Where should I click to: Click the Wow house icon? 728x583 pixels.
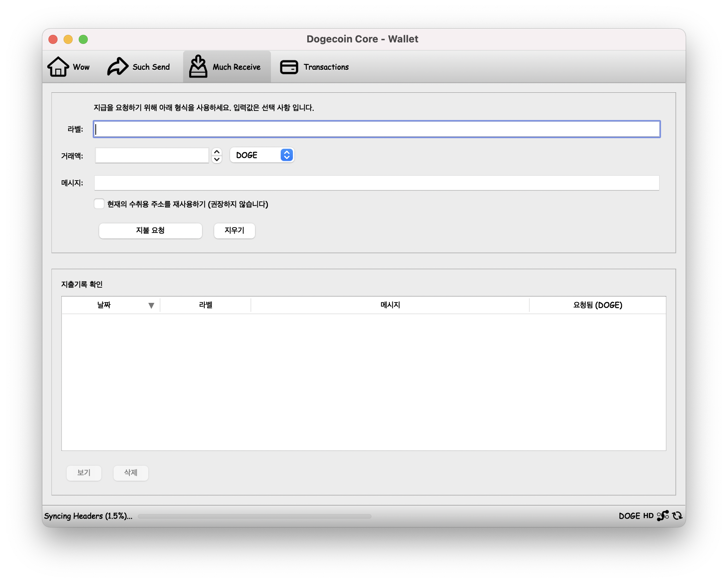58,67
